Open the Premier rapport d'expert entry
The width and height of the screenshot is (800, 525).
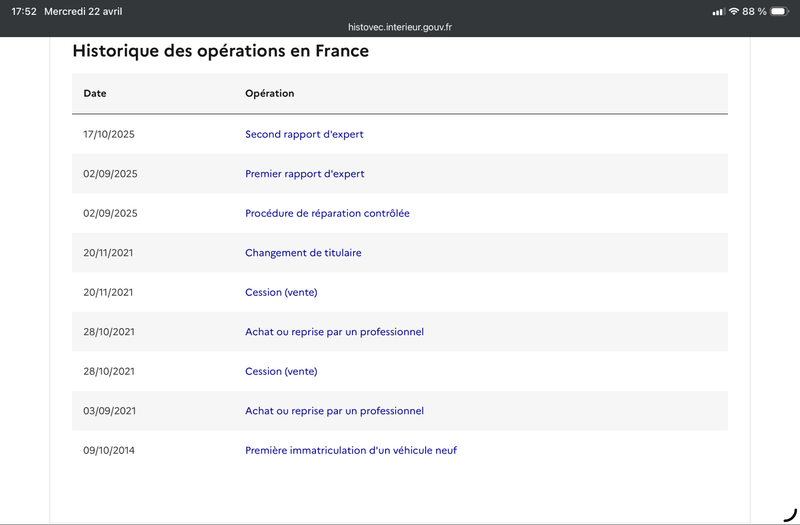click(305, 174)
